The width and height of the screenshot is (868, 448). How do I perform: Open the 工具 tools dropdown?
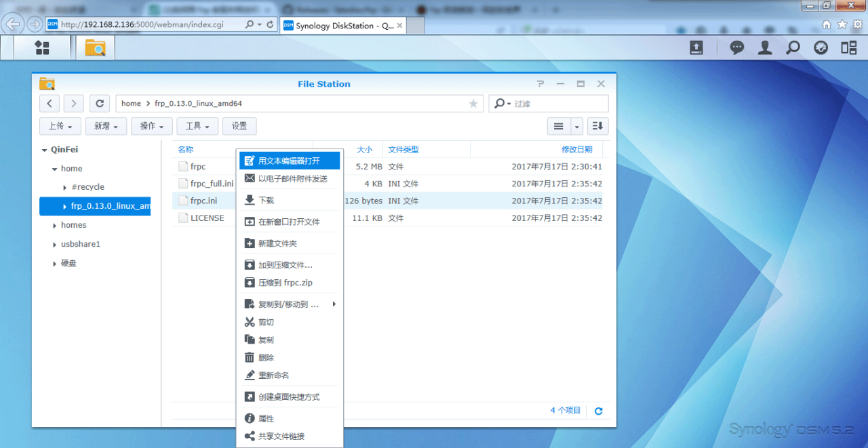tap(197, 126)
